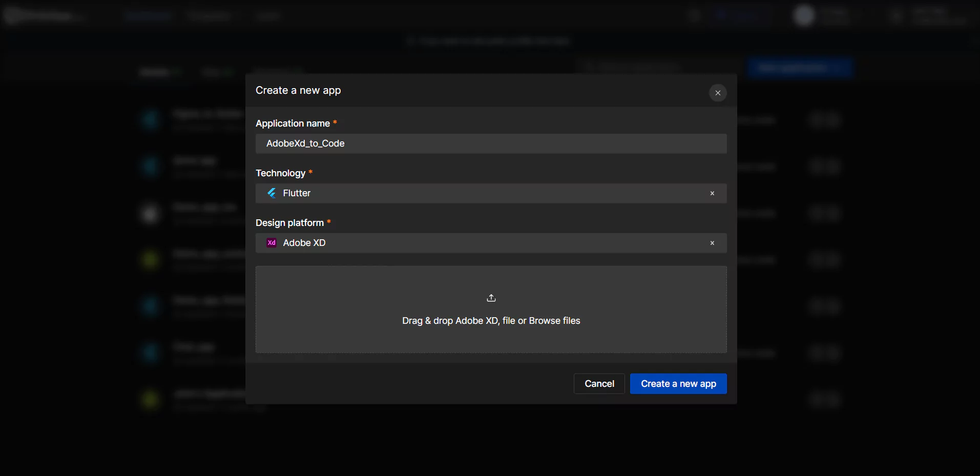The height and width of the screenshot is (476, 980).
Task: Close the Create a new app dialog
Action: [717, 93]
